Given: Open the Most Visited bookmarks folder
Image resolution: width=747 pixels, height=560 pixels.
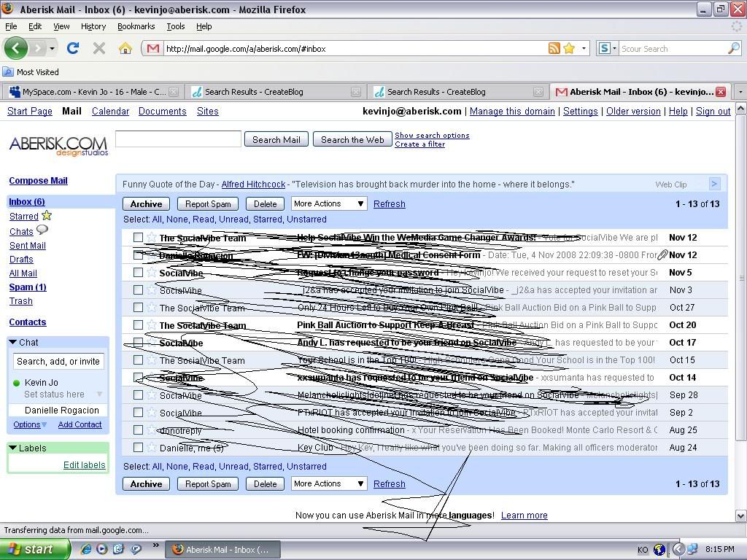Looking at the screenshot, I should (31, 72).
